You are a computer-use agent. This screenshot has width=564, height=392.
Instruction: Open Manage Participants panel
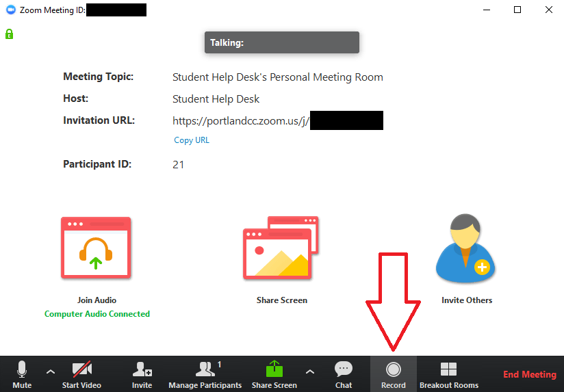pyautogui.click(x=205, y=374)
